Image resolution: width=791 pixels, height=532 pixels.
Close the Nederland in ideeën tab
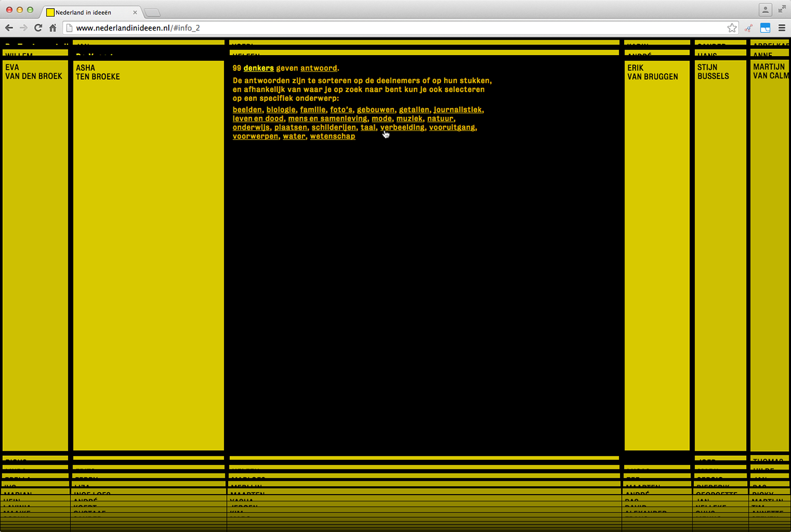135,12
